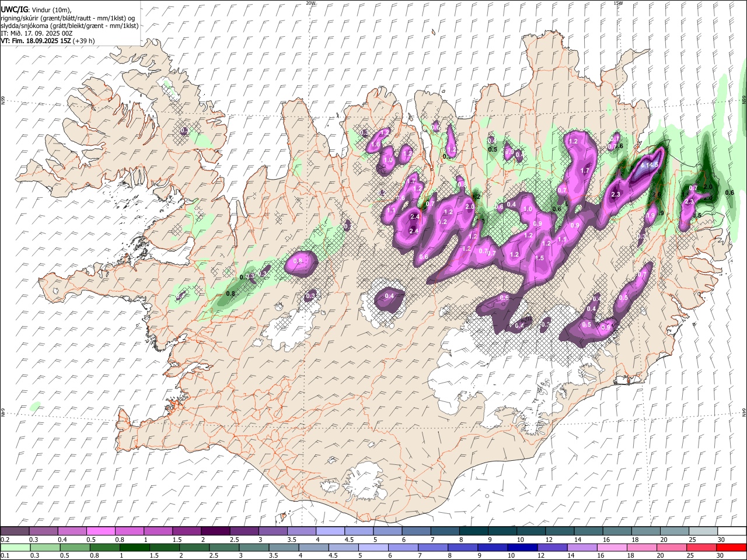Click the white snow swatch labeled 30

732,531
